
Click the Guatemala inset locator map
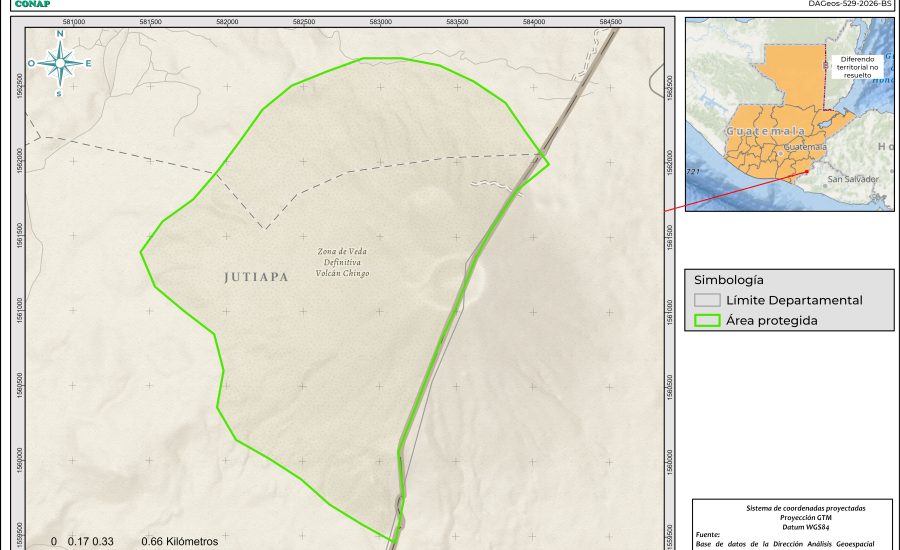pyautogui.click(x=789, y=115)
